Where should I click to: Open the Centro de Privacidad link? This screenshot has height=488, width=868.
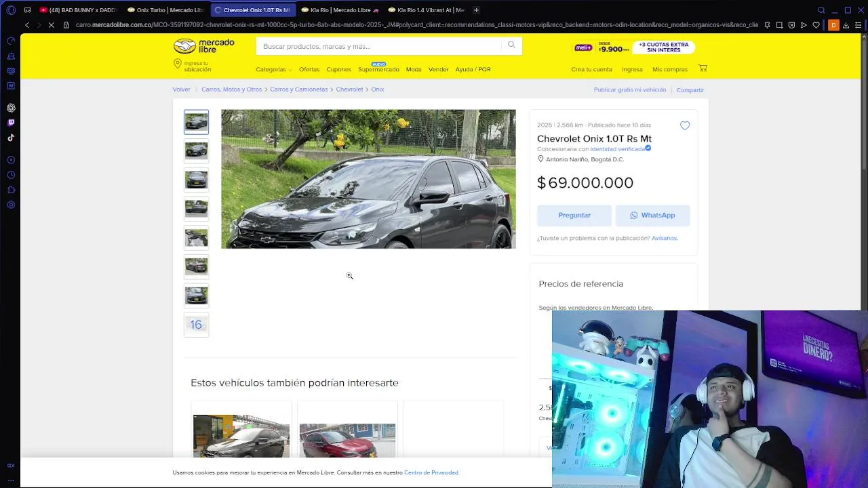[x=431, y=472]
